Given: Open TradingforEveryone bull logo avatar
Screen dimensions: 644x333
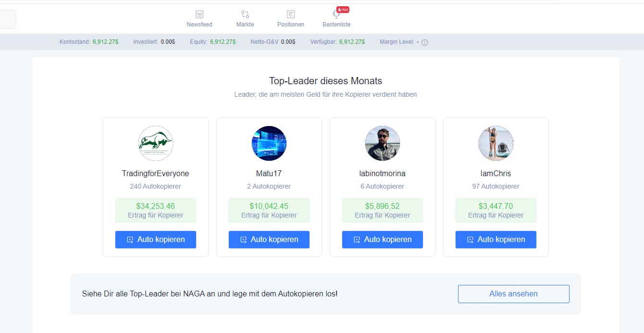Looking at the screenshot, I should [156, 143].
